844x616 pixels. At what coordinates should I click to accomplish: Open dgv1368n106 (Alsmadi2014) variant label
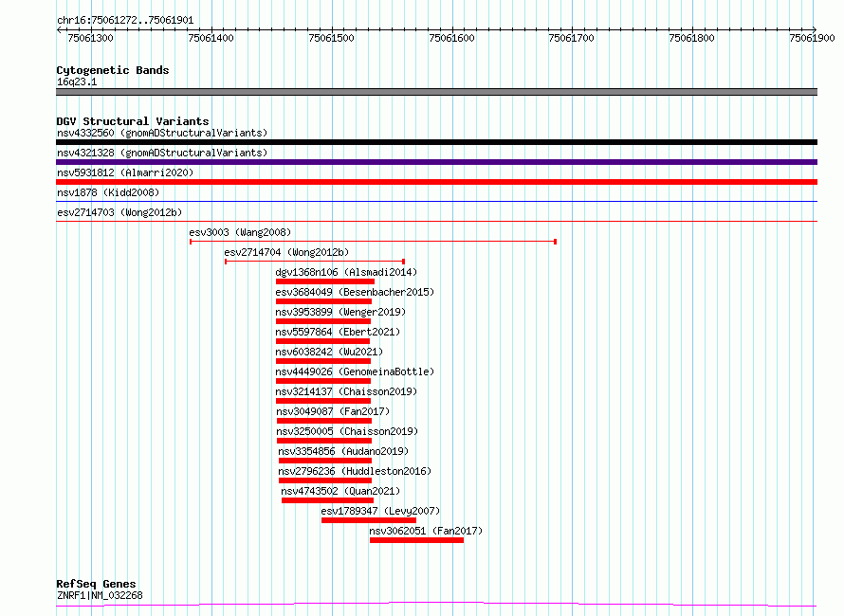coord(346,272)
